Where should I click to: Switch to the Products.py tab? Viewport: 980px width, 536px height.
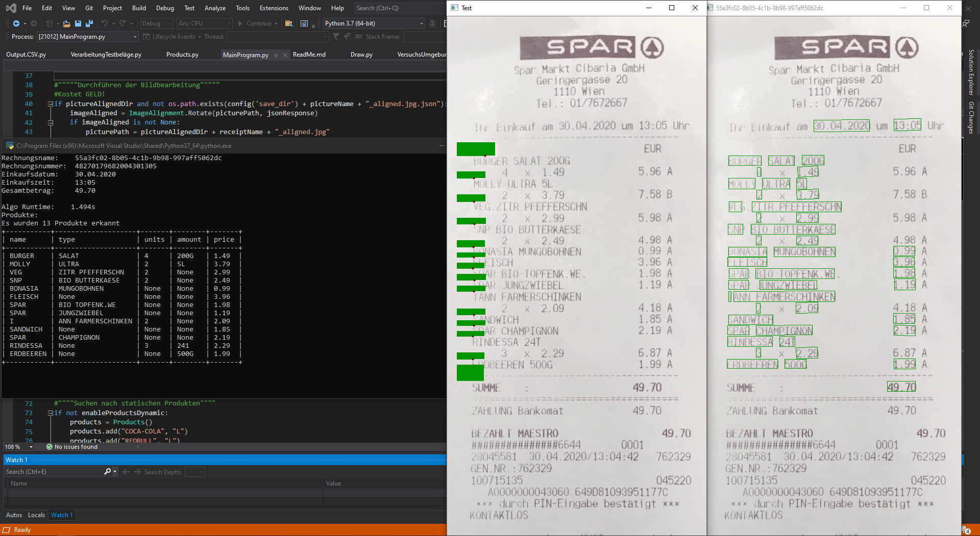tap(182, 55)
